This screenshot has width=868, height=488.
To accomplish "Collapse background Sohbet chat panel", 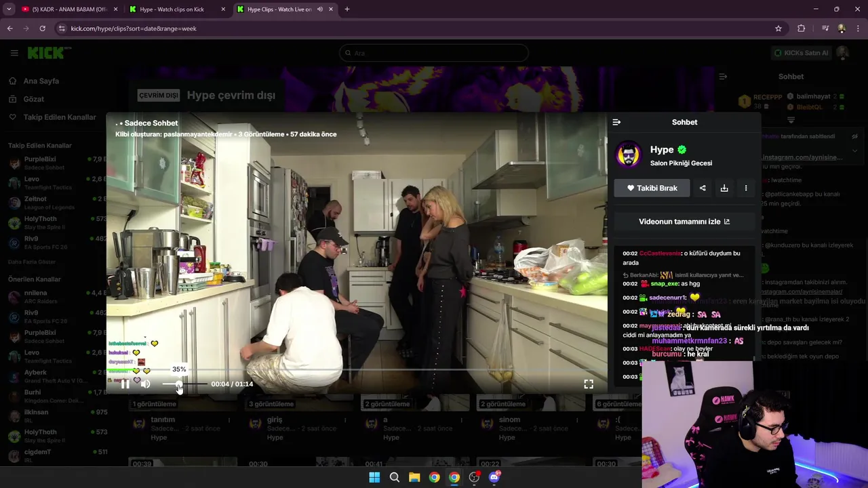I will 723,77.
